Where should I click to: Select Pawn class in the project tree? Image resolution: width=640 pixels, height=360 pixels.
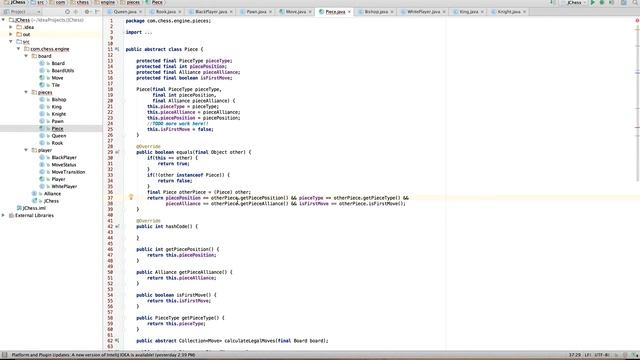58,121
